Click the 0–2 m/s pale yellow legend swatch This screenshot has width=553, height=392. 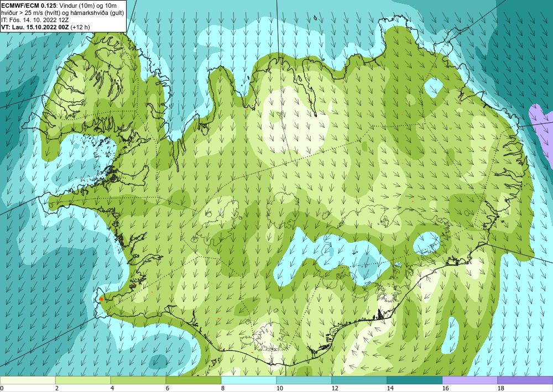(x=28, y=380)
